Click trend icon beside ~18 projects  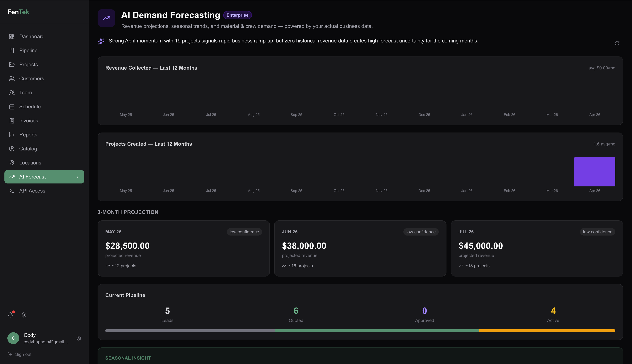pyautogui.click(x=461, y=266)
